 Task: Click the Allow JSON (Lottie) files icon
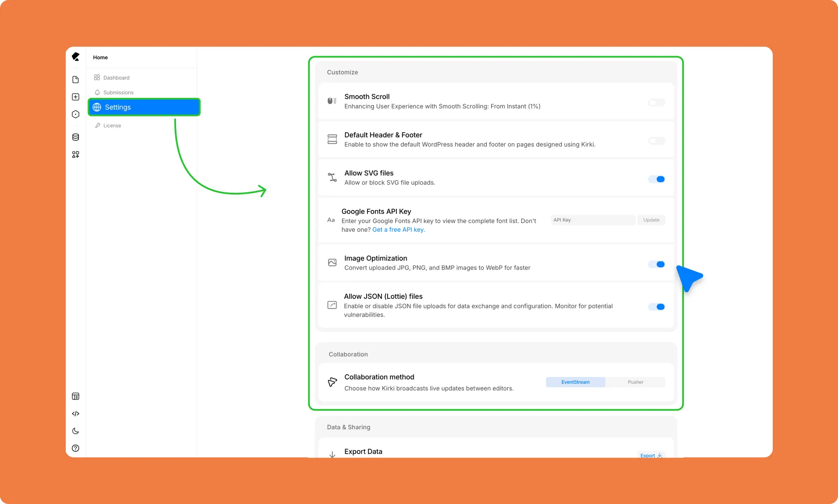(332, 305)
